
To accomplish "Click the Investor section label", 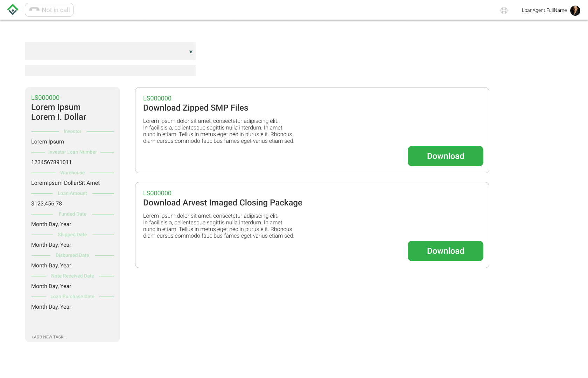I will 72,132.
